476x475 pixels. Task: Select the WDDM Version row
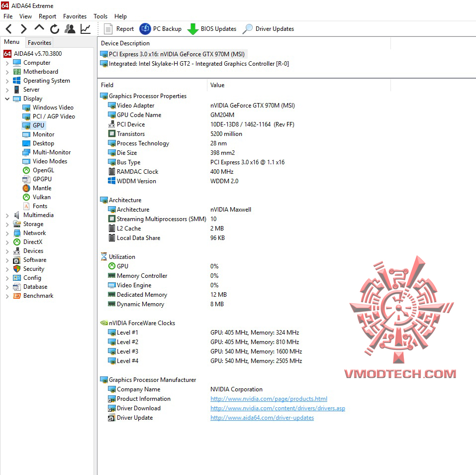click(x=173, y=181)
